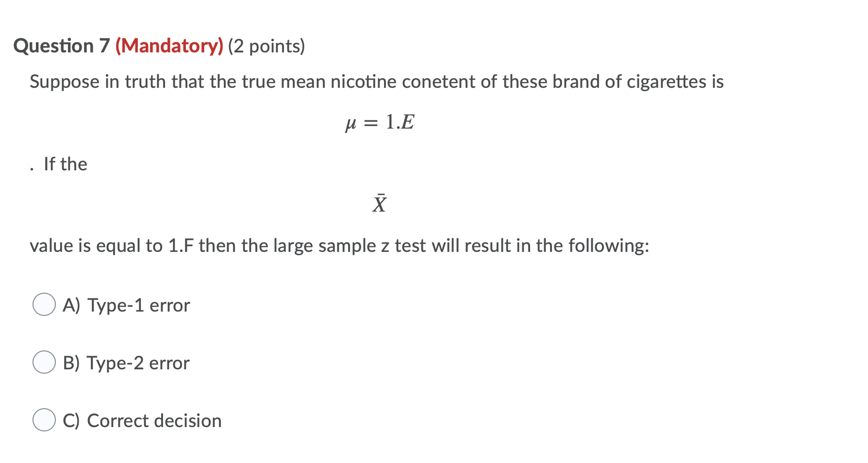Click answer choice C) Correct decision label
The width and height of the screenshot is (868, 463).
pyautogui.click(x=141, y=420)
